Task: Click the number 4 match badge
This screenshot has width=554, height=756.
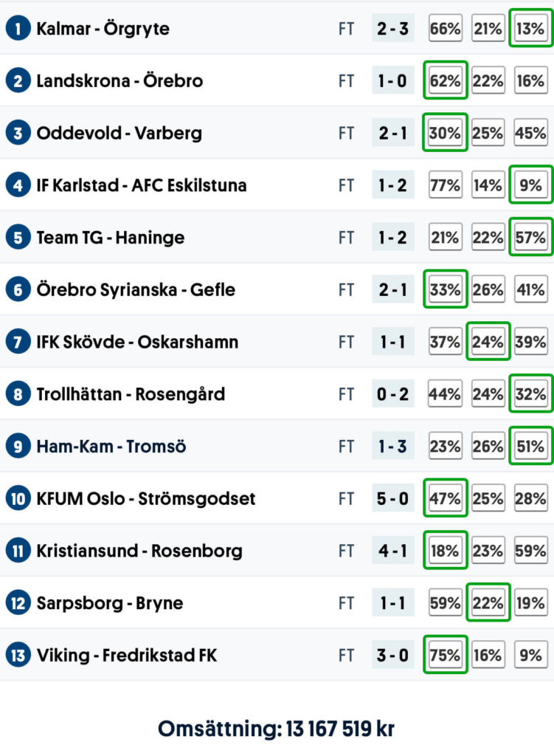Action: coord(17,185)
